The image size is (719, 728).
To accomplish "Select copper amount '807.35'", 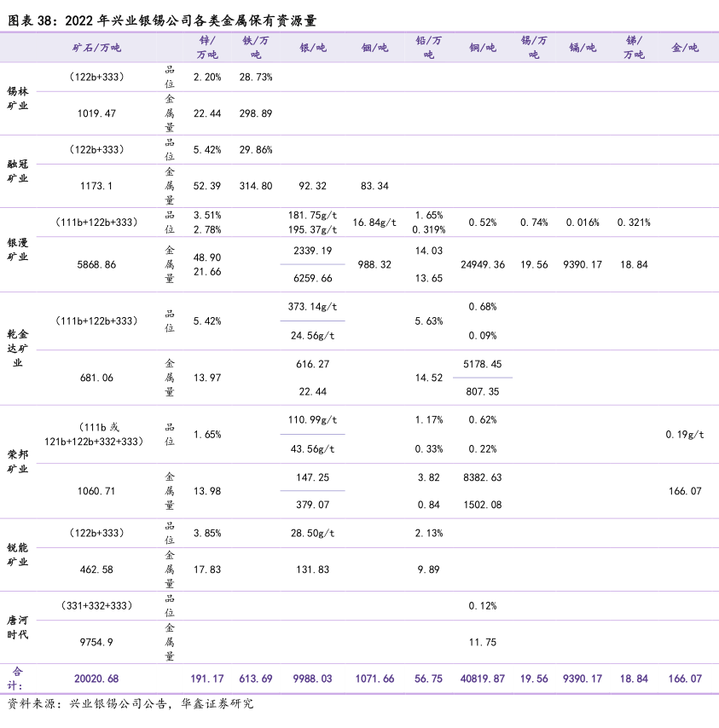I will point(483,392).
